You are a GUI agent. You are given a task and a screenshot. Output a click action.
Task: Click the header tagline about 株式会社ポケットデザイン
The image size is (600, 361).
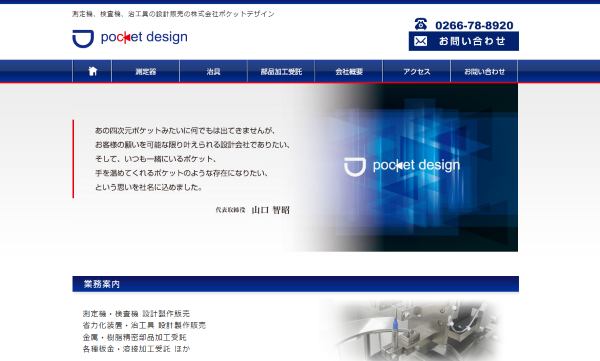(173, 14)
